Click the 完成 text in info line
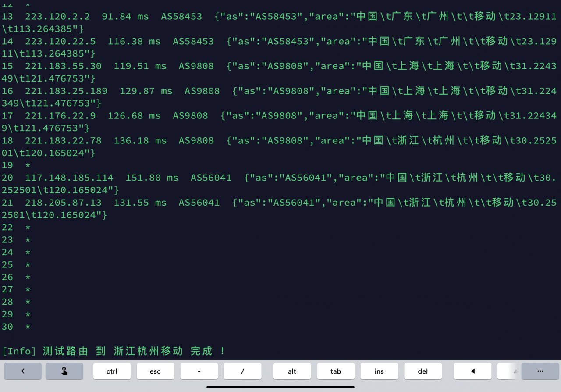This screenshot has height=392, width=561. coord(202,351)
